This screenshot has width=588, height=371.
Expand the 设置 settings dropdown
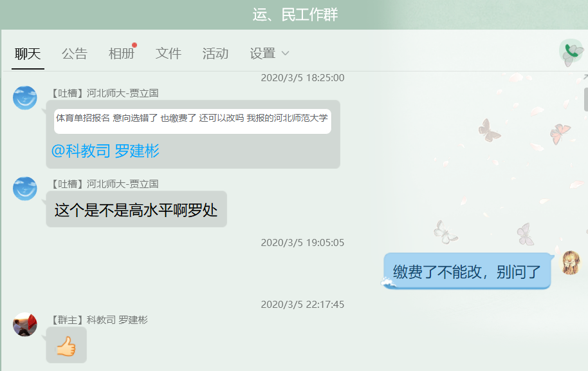coord(266,54)
